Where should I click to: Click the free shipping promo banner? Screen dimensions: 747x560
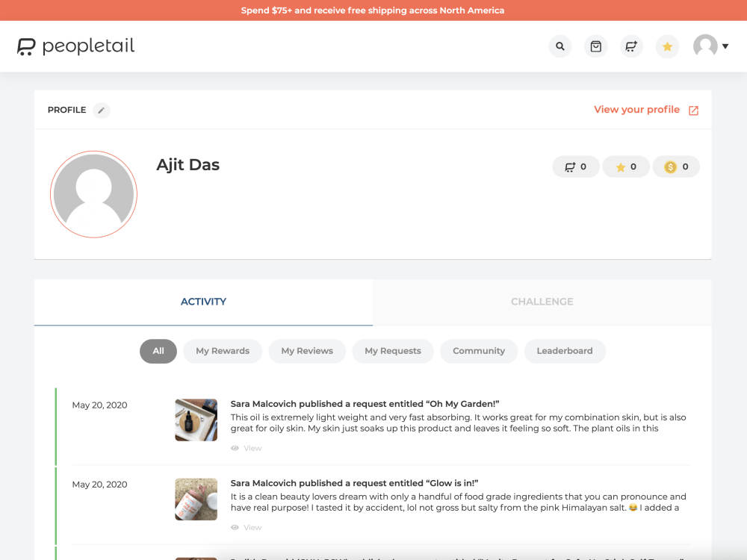point(373,10)
